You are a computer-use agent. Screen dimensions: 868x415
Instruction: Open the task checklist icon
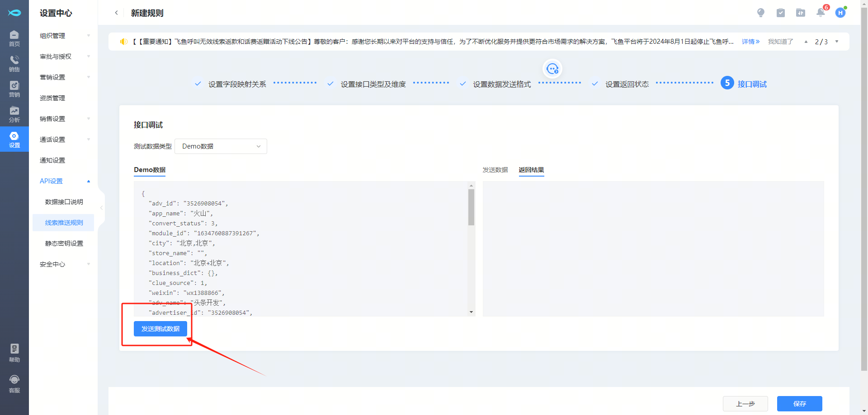[781, 13]
